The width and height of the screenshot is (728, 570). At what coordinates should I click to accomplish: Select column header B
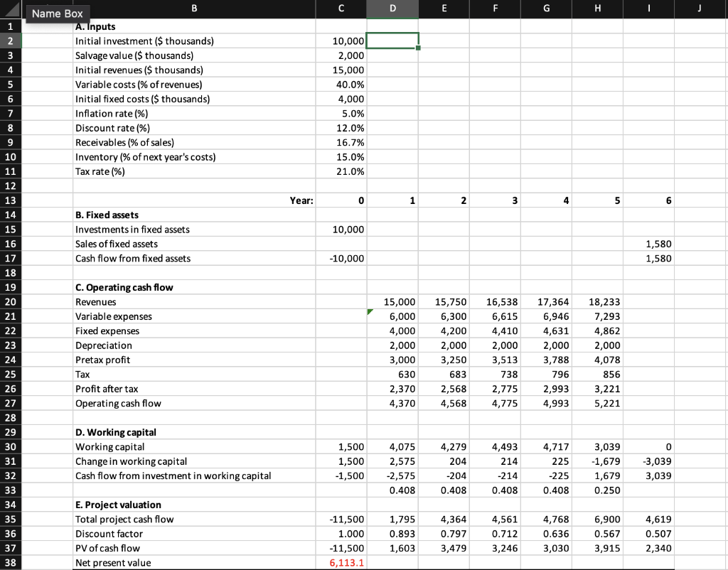coord(193,9)
